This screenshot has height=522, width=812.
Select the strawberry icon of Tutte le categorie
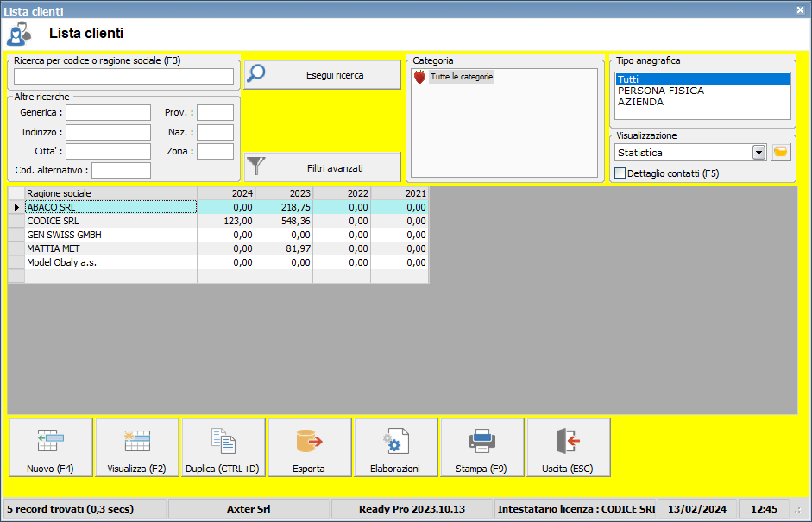coord(420,77)
